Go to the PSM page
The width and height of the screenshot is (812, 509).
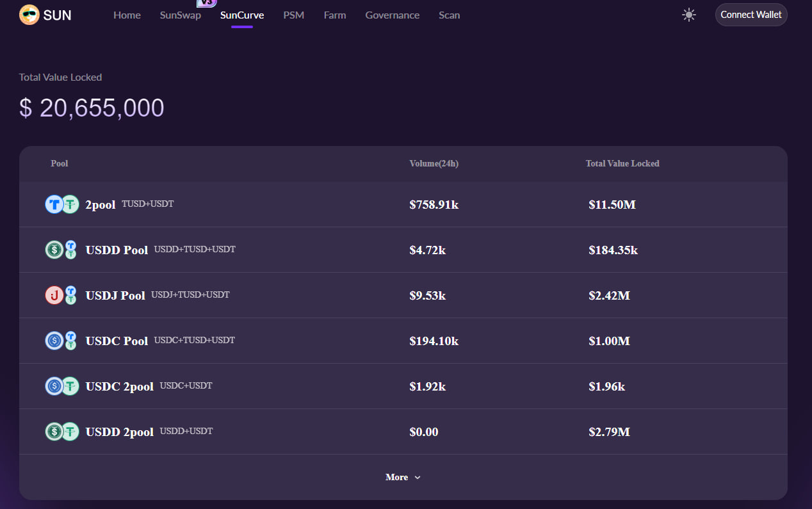coord(294,15)
